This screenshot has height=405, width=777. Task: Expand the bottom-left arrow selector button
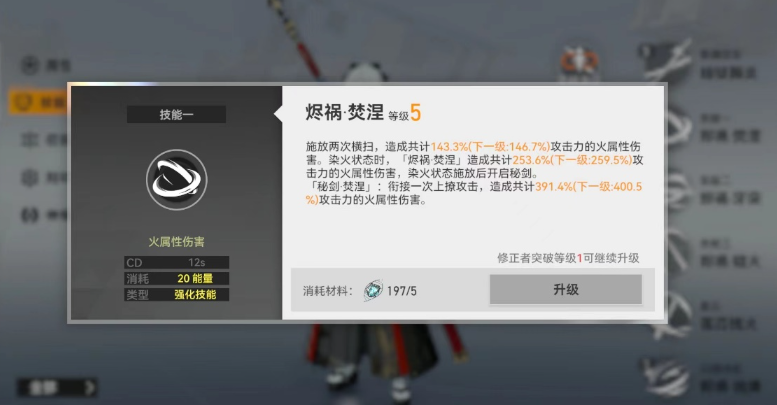(57, 387)
